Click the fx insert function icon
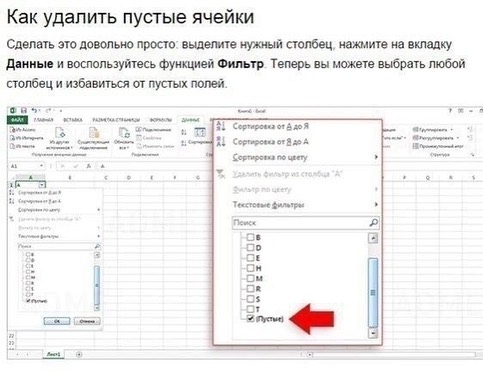This screenshot has height=386, width=483. pyautogui.click(x=88, y=166)
